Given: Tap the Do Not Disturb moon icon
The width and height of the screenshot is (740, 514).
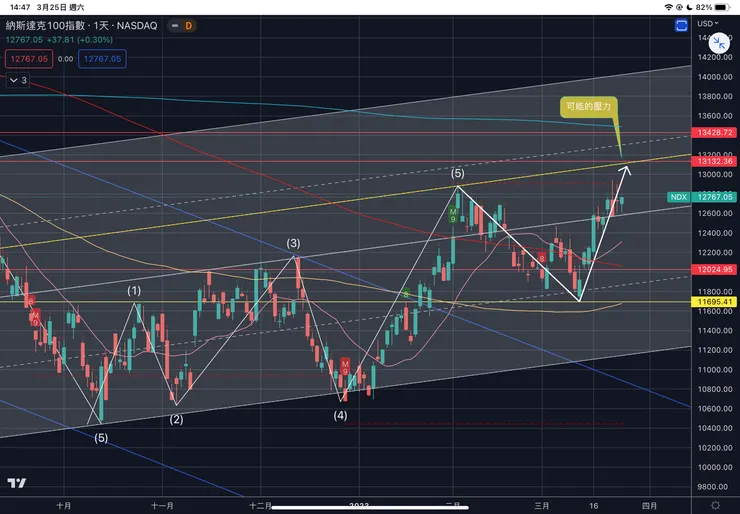Looking at the screenshot, I should (x=690, y=7).
